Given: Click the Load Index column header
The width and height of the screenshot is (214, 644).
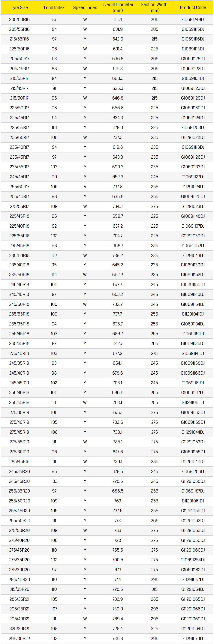Looking at the screenshot, I should coord(54,7).
